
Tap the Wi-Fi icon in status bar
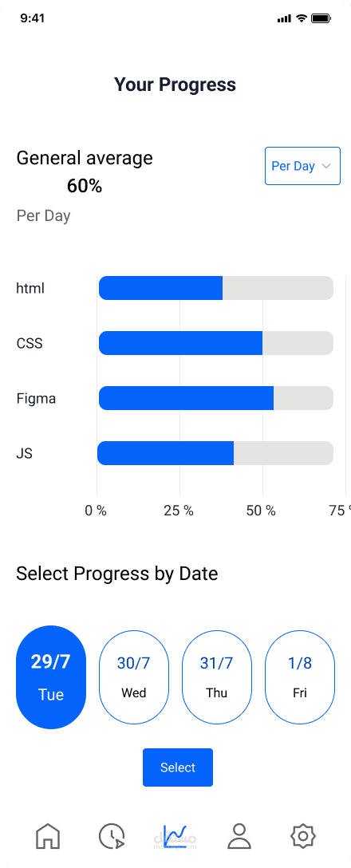302,18
